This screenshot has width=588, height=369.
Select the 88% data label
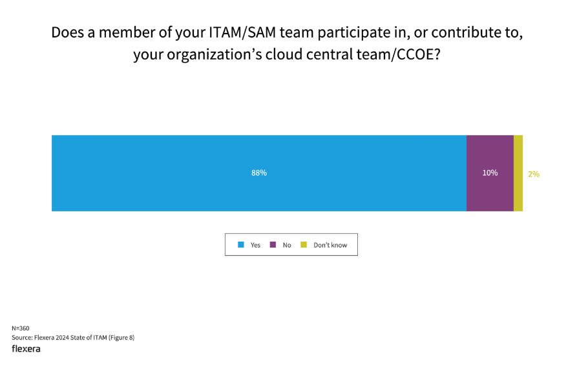click(259, 173)
